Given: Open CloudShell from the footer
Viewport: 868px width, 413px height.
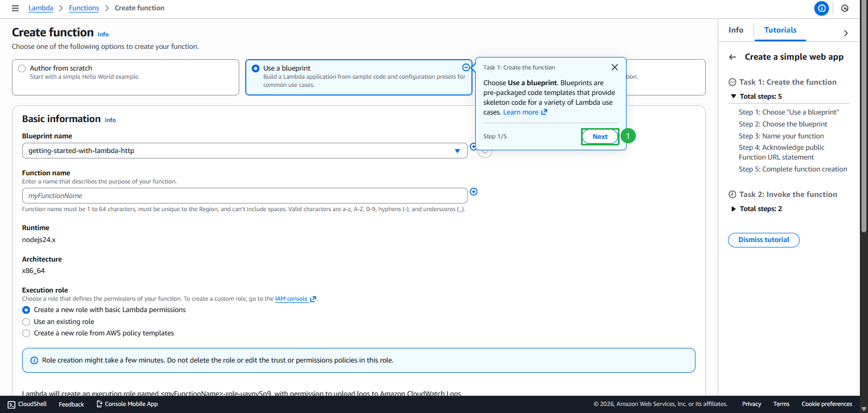Looking at the screenshot, I should [27, 404].
